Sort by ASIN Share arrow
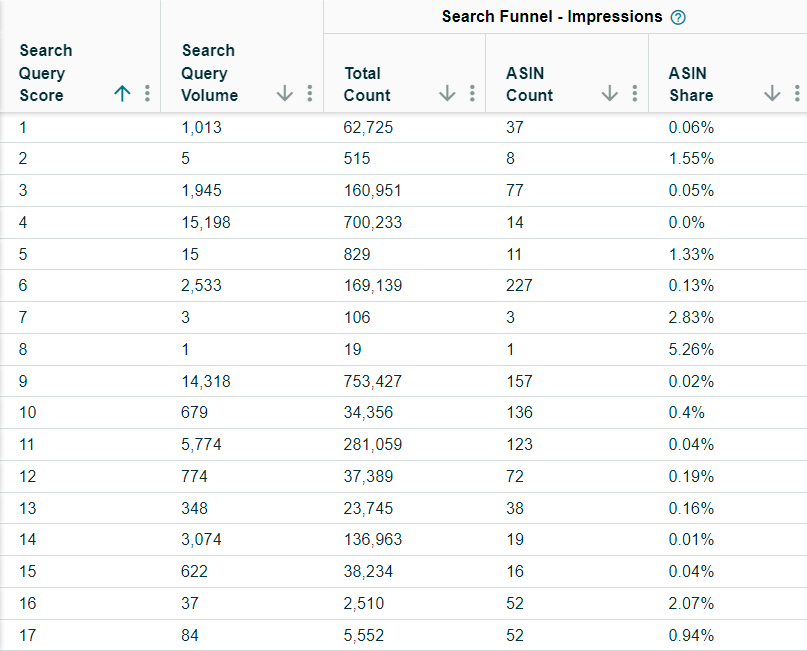807x651 pixels. (772, 94)
